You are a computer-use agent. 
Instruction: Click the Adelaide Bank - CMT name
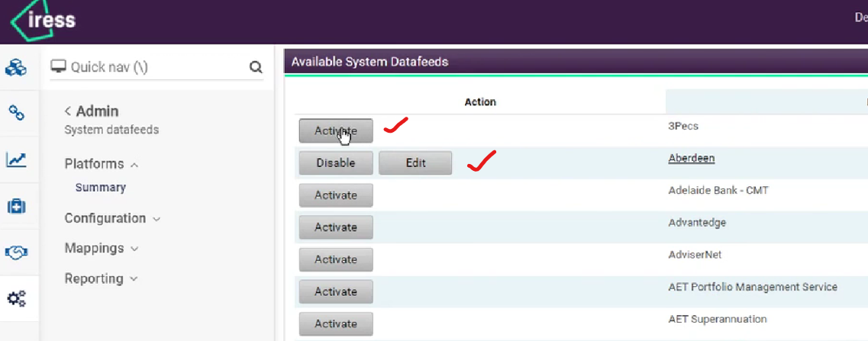click(718, 191)
